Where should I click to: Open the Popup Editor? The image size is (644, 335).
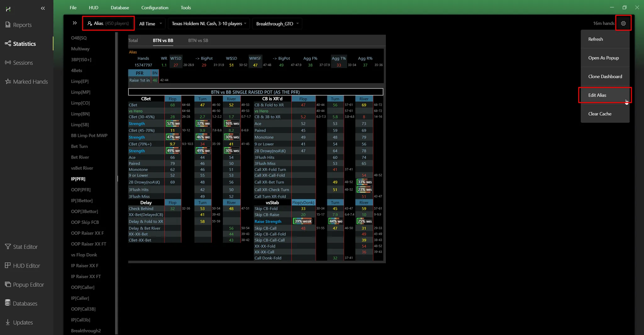(28, 285)
